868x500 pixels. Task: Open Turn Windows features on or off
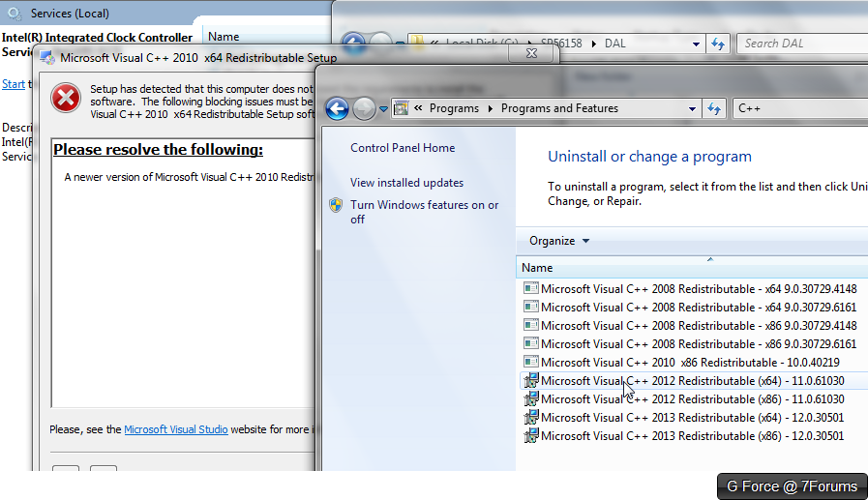[x=425, y=212]
